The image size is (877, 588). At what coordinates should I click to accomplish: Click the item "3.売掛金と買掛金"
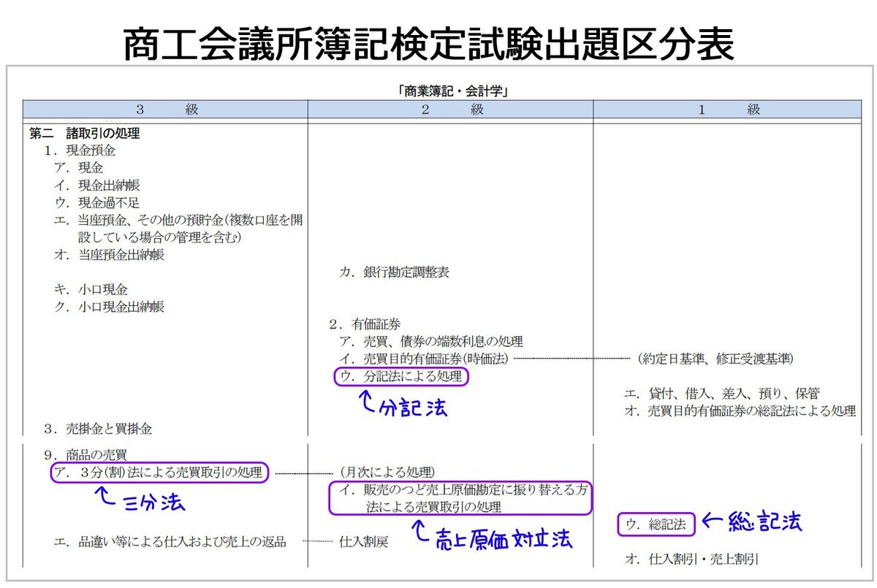point(98,429)
